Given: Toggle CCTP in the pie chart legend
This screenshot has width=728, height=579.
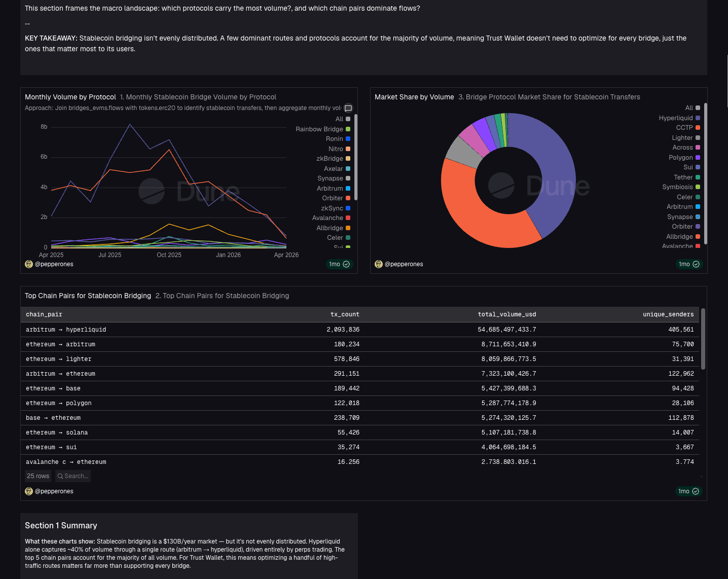Looking at the screenshot, I should [688, 128].
